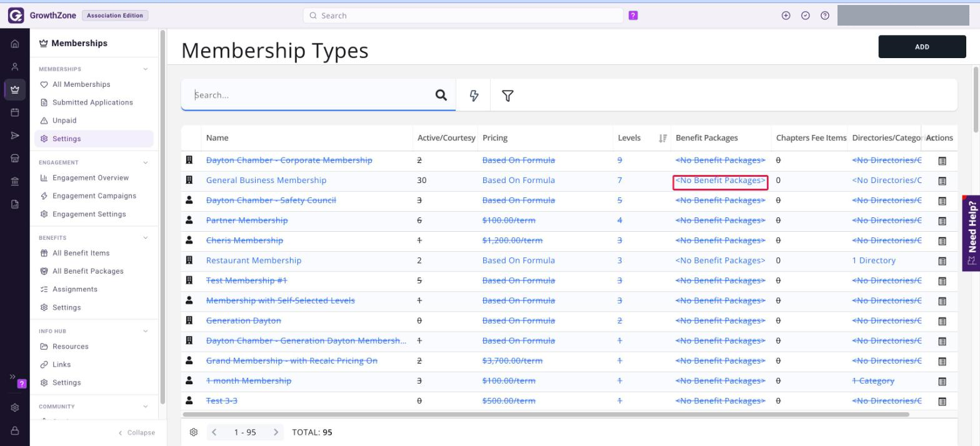Collapse the MEMBERSHIPS sidebar section
This screenshot has height=446, width=980.
[146, 69]
